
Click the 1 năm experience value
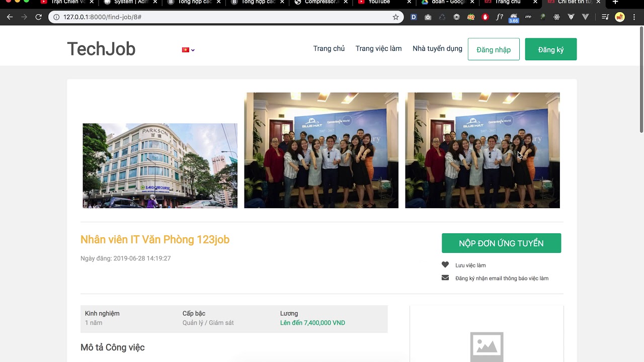point(94,323)
